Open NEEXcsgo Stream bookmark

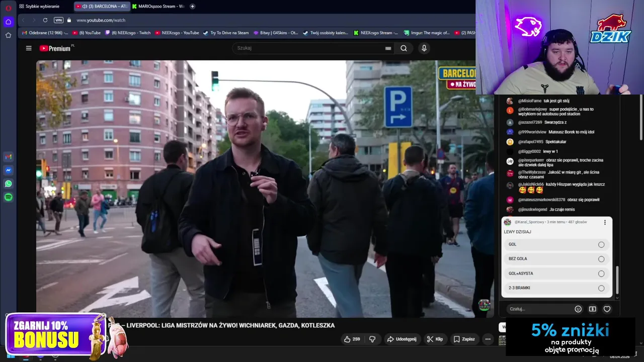(x=376, y=33)
